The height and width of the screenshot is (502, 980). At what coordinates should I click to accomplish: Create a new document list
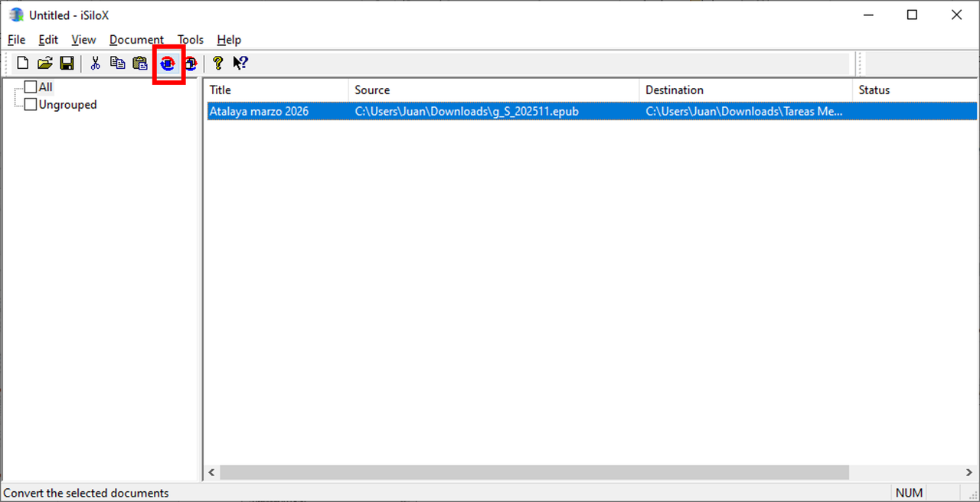23,64
